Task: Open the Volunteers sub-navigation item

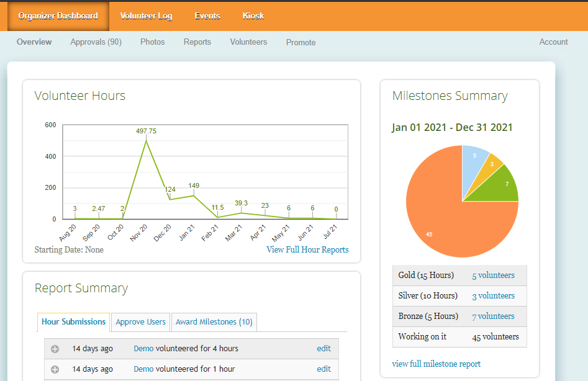Action: (248, 42)
